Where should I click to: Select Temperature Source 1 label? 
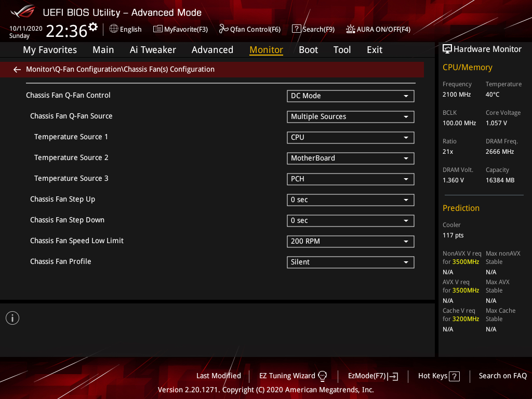pos(71,137)
